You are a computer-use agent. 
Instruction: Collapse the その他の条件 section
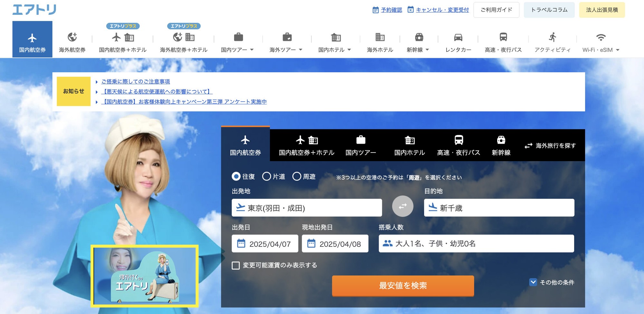(x=533, y=282)
